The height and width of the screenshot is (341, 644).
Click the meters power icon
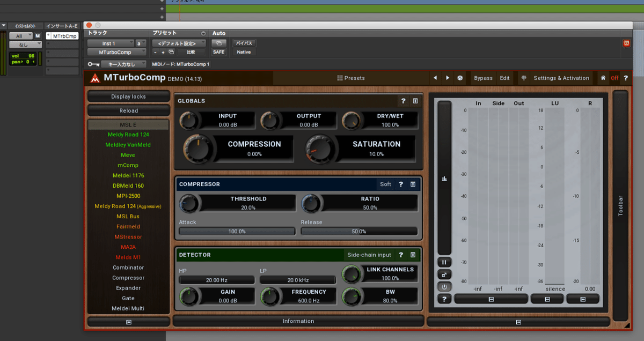444,287
